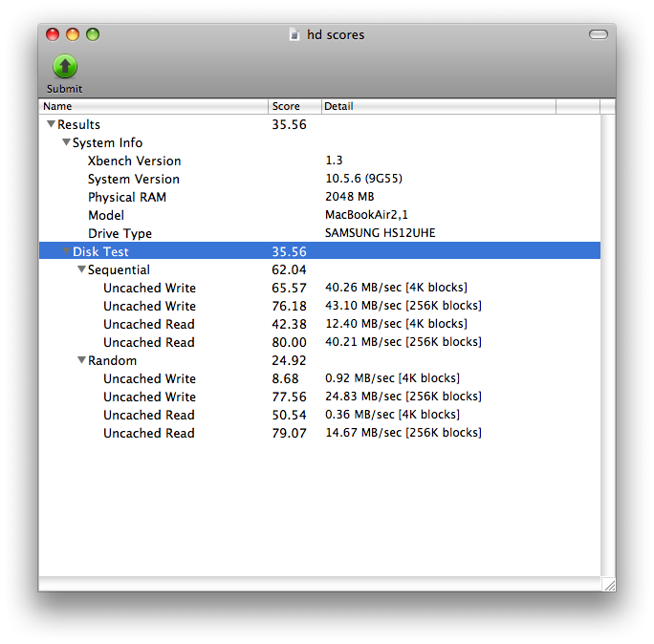The height and width of the screenshot is (644, 654).
Task: Click the vertical scrollbar track
Action: tap(608, 345)
